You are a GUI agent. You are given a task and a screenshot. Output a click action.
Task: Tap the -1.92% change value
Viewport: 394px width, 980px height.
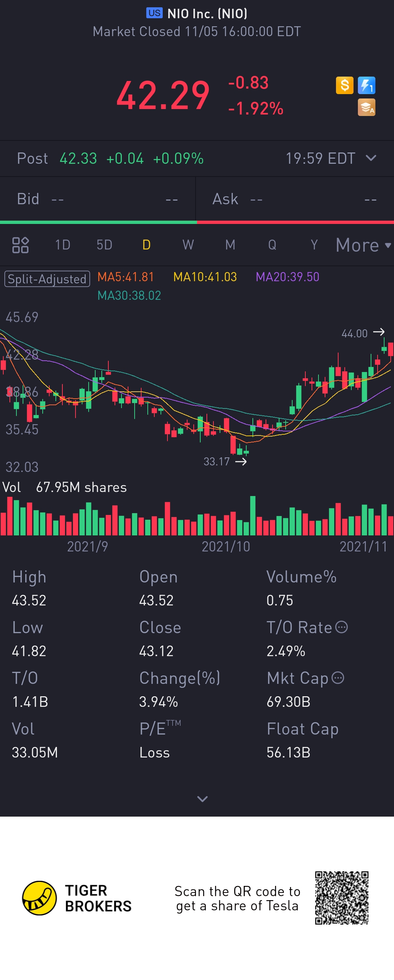(x=256, y=108)
